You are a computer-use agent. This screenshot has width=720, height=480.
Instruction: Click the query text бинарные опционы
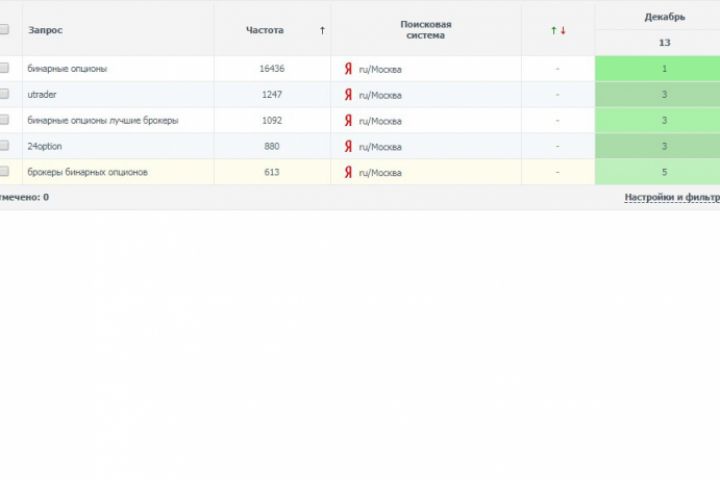click(67, 69)
